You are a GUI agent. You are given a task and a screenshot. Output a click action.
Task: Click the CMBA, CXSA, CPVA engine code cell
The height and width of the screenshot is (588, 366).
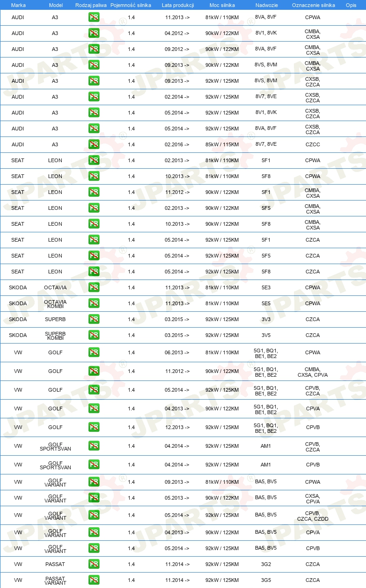[313, 372]
